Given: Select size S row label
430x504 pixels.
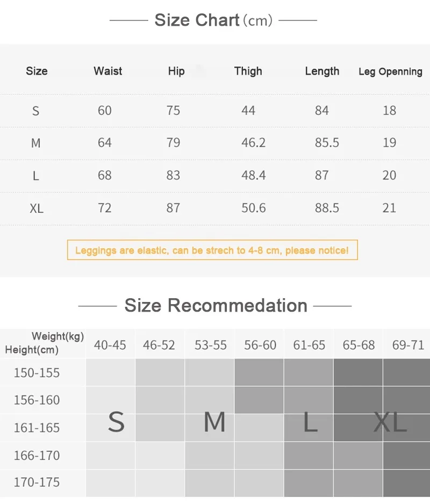Looking at the screenshot, I should pyautogui.click(x=35, y=111).
